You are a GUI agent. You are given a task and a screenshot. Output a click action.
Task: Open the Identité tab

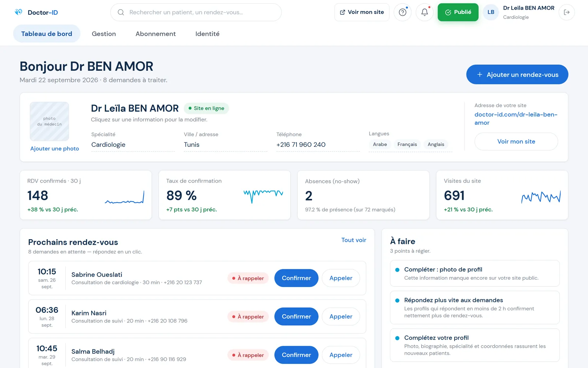tap(207, 33)
